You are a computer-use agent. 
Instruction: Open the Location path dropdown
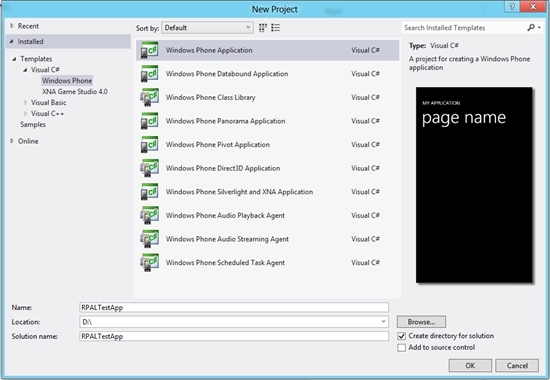pos(383,321)
